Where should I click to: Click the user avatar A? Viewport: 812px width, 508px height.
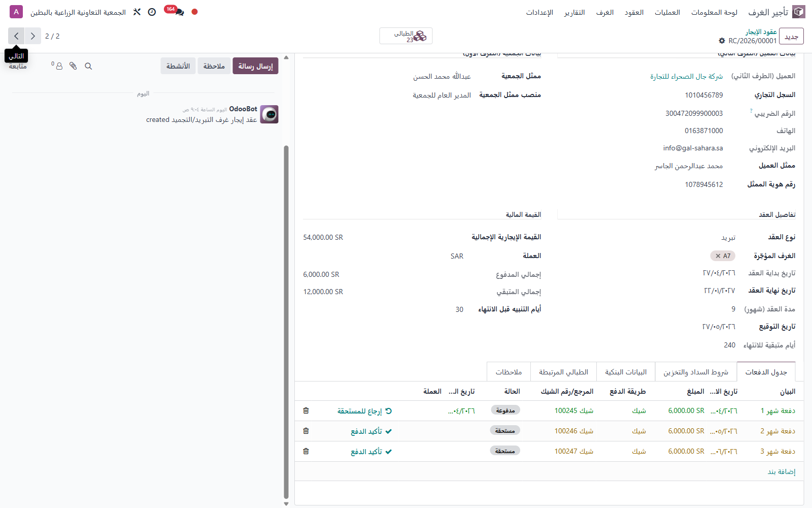(x=16, y=12)
